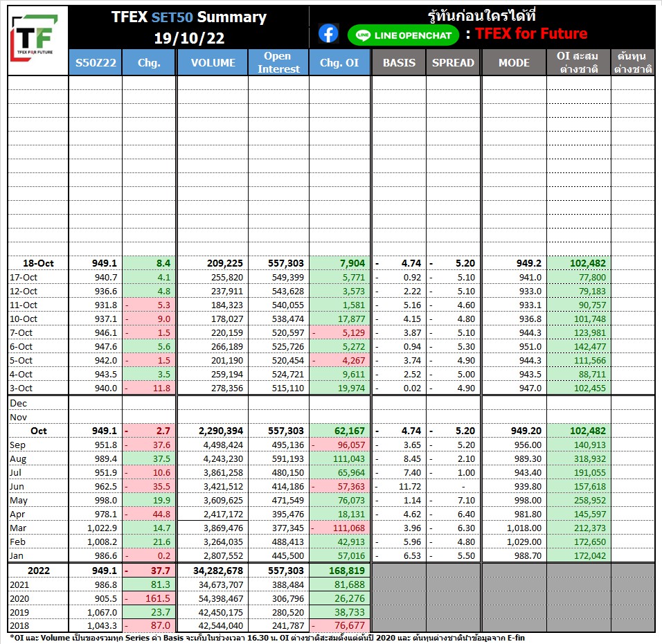This screenshot has height=644, width=662.
Task: Click the bold '2022' yearly row label
Action: click(38, 571)
